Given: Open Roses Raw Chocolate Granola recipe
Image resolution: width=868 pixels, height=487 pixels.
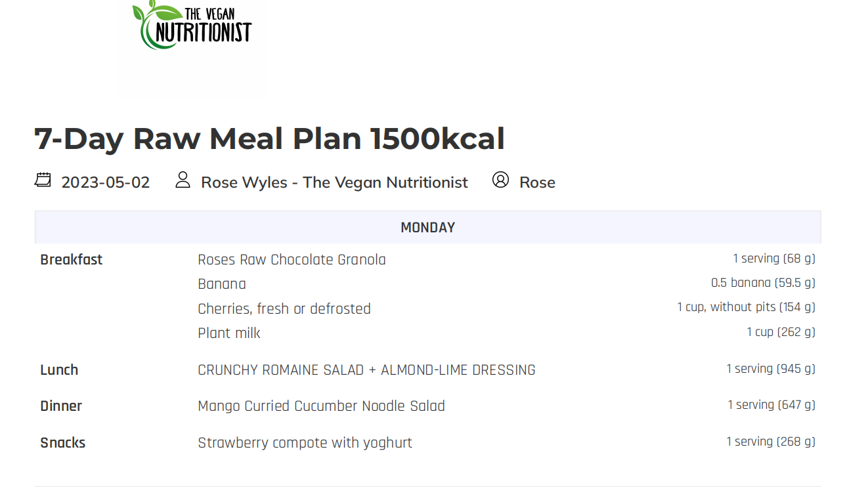Looking at the screenshot, I should 292,260.
